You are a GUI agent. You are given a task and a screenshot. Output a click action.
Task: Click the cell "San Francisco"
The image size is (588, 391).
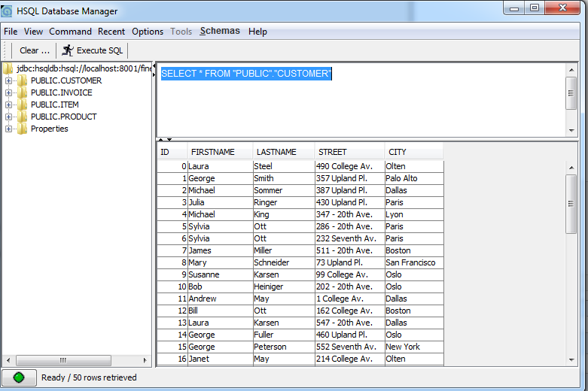tap(414, 262)
